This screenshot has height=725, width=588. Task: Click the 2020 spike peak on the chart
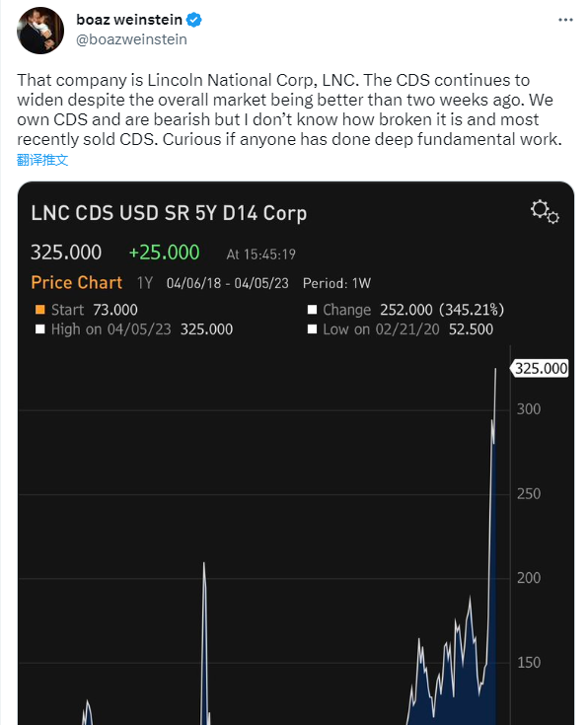point(204,564)
